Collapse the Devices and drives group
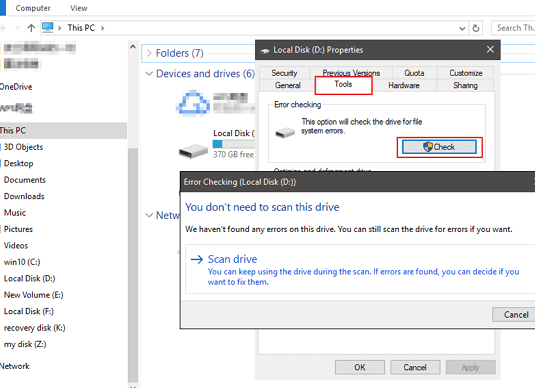The image size is (535, 388). coord(149,73)
